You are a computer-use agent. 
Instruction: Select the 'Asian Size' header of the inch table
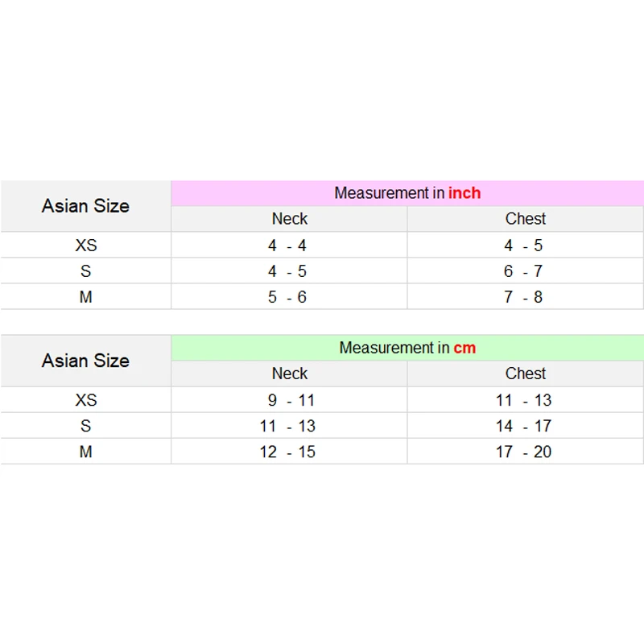85,206
